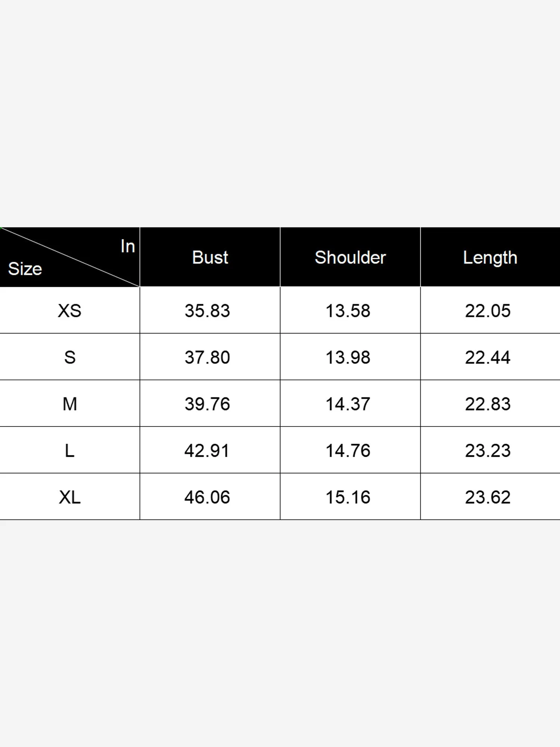This screenshot has width=560, height=747.
Task: Select the length measurement 22.44
Action: coord(488,357)
